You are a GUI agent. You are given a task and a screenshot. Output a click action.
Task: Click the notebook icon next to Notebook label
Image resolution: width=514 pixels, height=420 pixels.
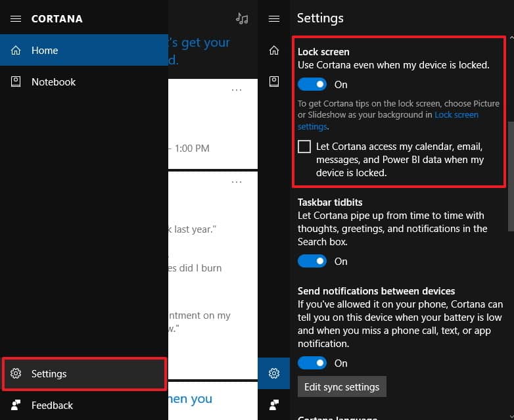[x=16, y=82]
